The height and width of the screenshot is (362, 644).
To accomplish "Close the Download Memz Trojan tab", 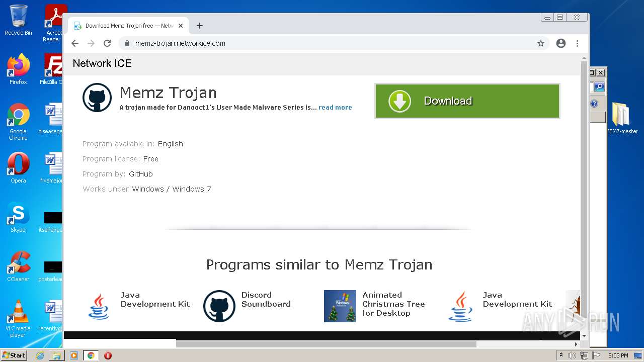I will (x=181, y=26).
